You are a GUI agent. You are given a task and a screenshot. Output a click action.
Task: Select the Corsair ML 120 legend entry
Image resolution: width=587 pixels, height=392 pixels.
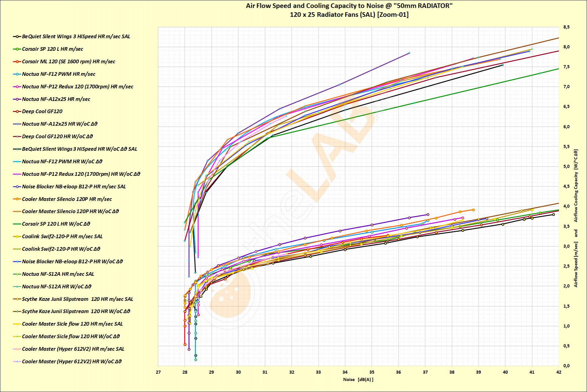68,61
